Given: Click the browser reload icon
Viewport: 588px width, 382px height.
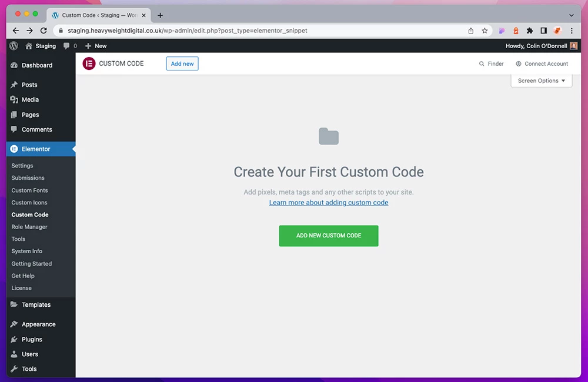Looking at the screenshot, I should pyautogui.click(x=44, y=31).
